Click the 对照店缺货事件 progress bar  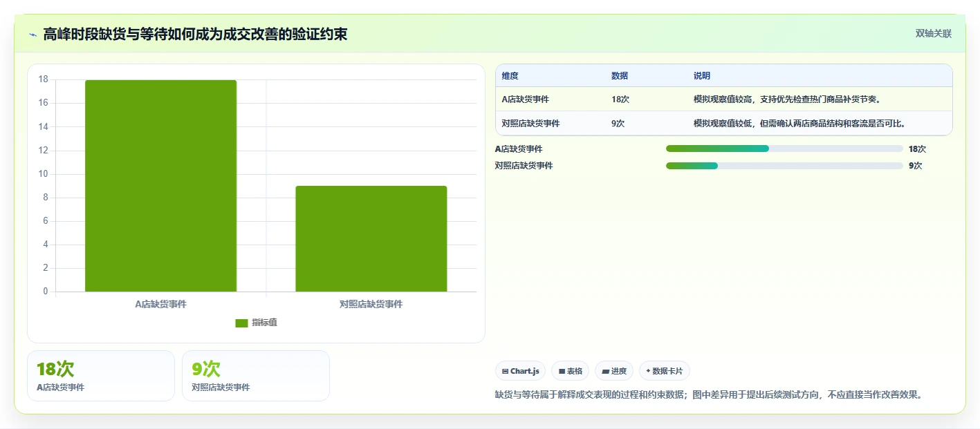pos(784,165)
